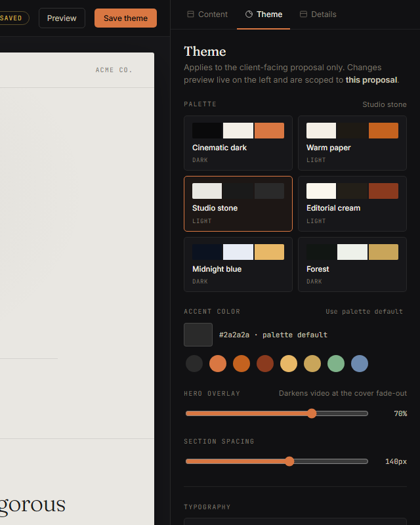Click the Hero overlay slider handle

(x=312, y=413)
